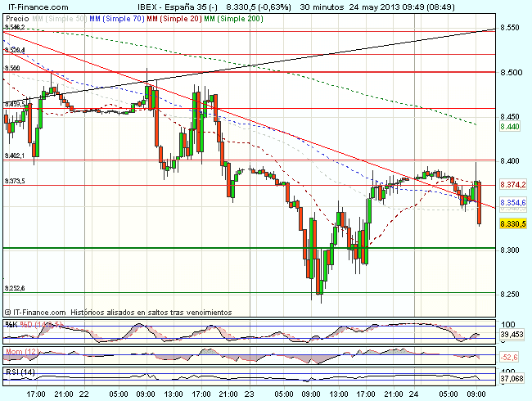Select the Precio panel label

(16, 17)
